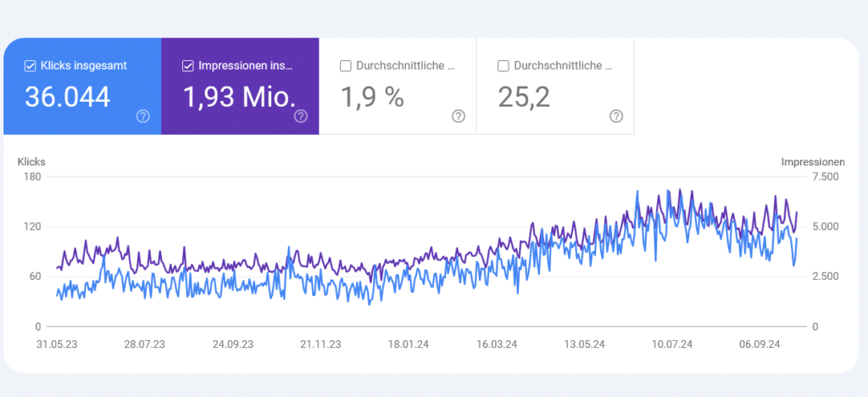Select the 36.044 total clicks value
The height and width of the screenshot is (397, 868).
click(x=67, y=98)
